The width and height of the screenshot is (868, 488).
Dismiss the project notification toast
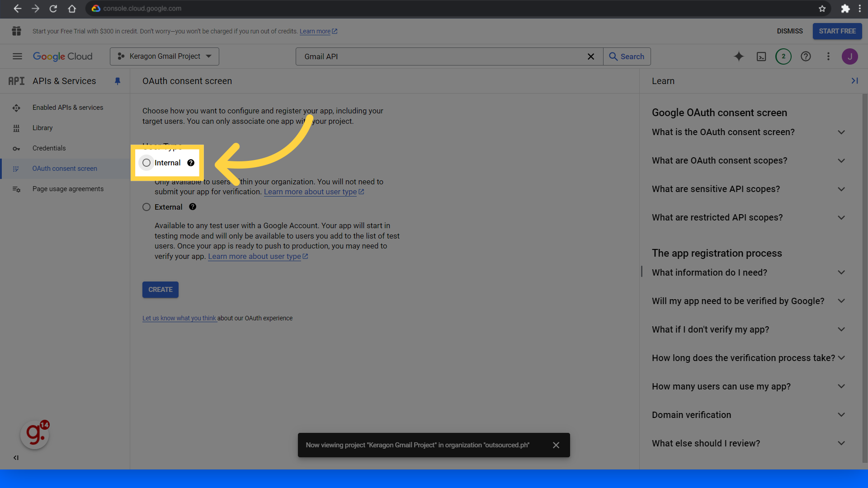click(556, 445)
